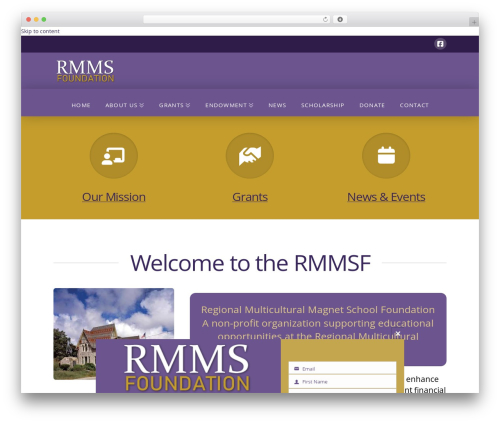Open the Scholarship page

[322, 105]
